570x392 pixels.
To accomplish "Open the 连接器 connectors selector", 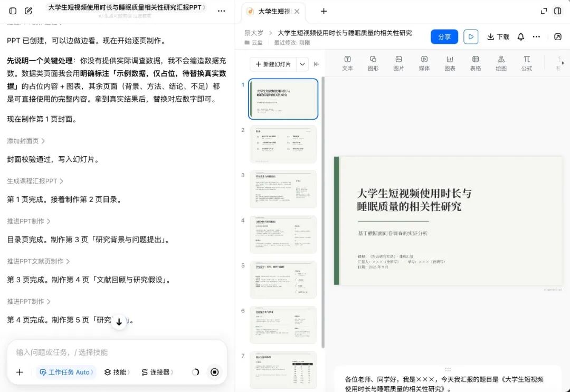I will (x=157, y=372).
